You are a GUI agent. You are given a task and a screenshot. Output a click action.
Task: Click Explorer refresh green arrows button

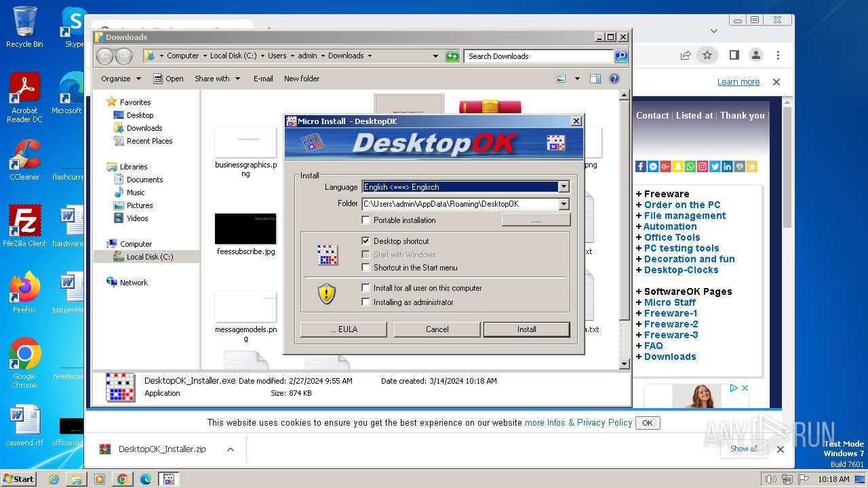pos(452,56)
